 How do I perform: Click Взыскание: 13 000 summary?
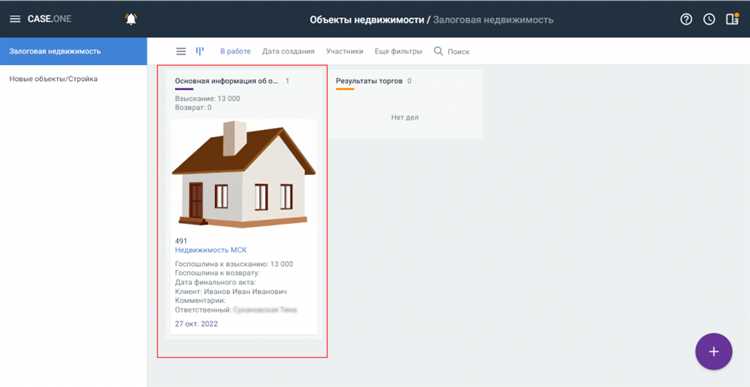point(208,99)
